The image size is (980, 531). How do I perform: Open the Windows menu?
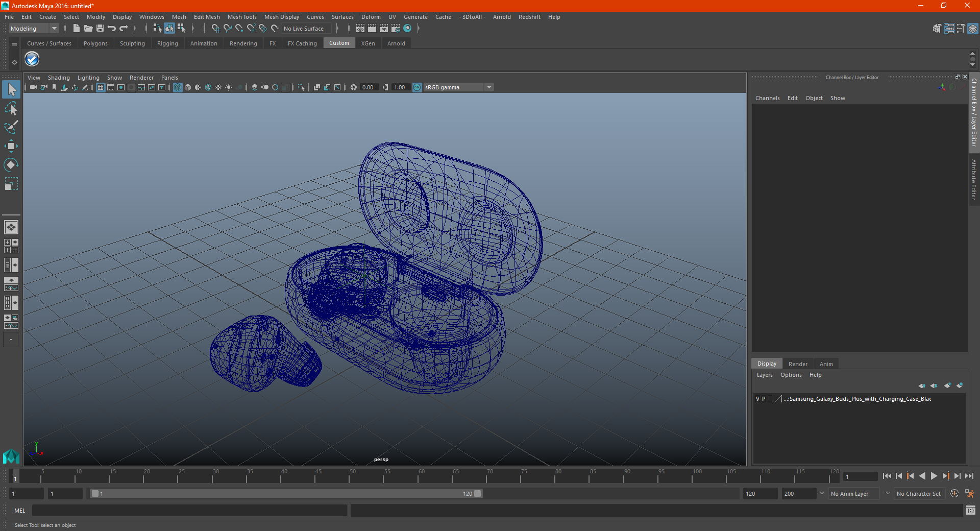[152, 17]
